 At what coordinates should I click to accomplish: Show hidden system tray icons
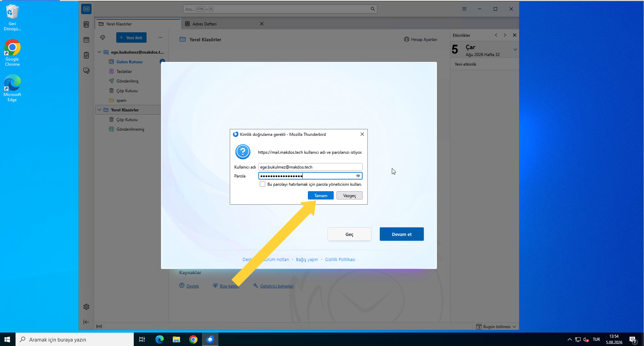[x=570, y=339]
